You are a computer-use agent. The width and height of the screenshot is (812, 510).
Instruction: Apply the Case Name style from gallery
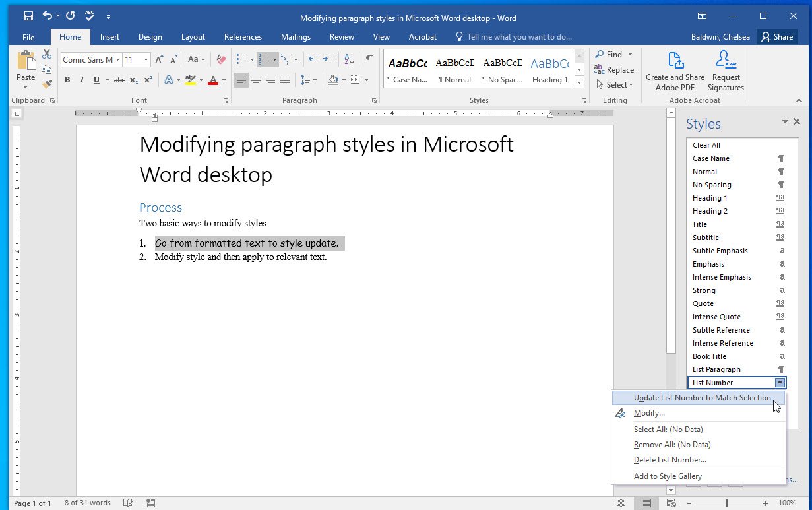click(x=408, y=69)
